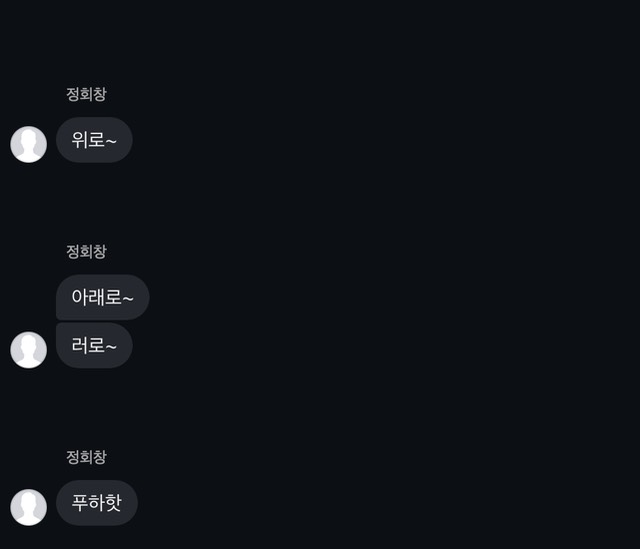Open sender name 정회창 above 위로~
The height and width of the screenshot is (549, 640).
86,94
